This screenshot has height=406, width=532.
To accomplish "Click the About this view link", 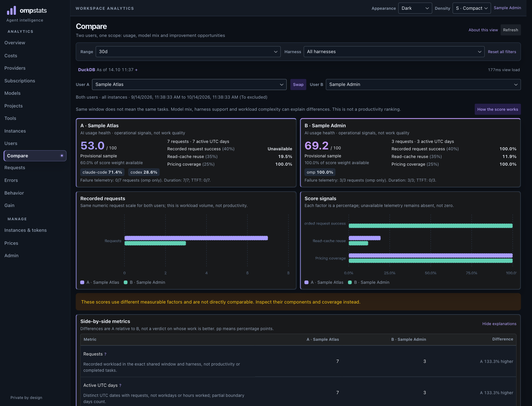I will (x=483, y=30).
